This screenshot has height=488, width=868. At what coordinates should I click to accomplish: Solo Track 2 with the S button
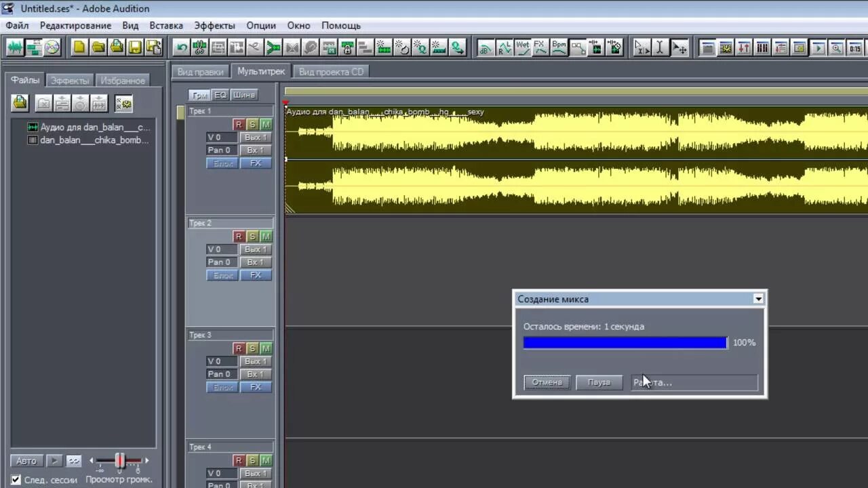tap(252, 236)
